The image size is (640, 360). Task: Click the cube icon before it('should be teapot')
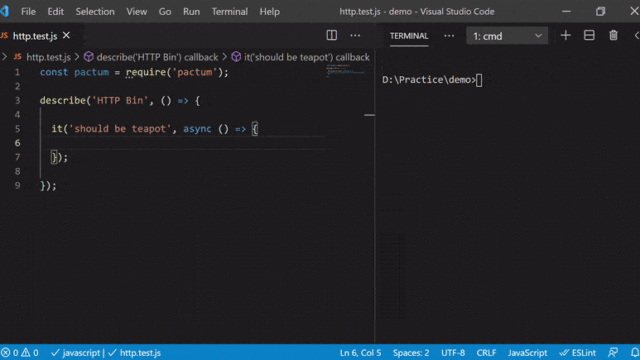coord(236,57)
